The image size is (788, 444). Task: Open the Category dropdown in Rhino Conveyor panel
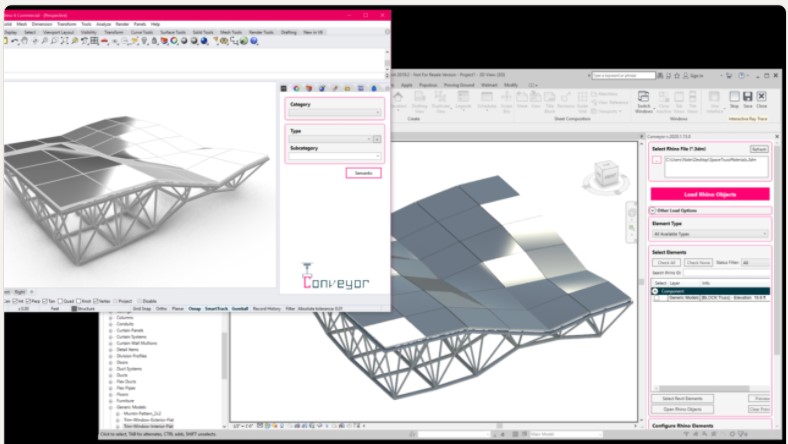(334, 113)
